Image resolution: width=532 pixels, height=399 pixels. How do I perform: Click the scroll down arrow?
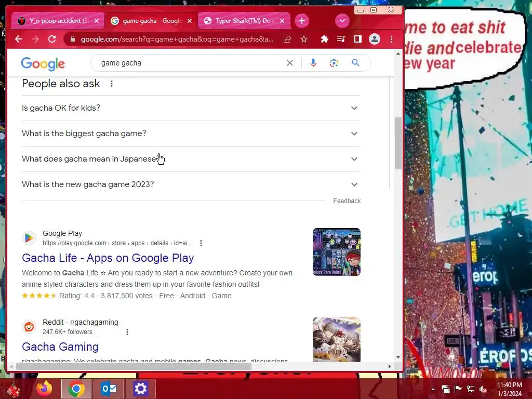coord(398,357)
